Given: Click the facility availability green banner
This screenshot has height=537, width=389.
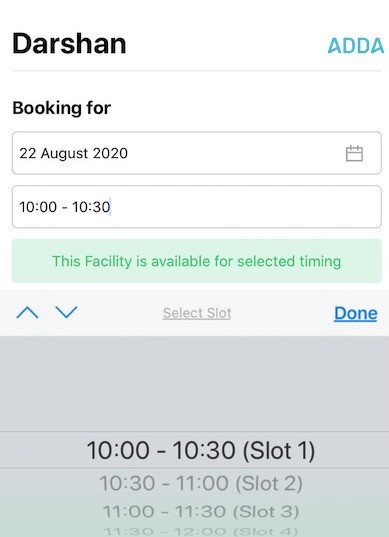Looking at the screenshot, I should point(197,261).
